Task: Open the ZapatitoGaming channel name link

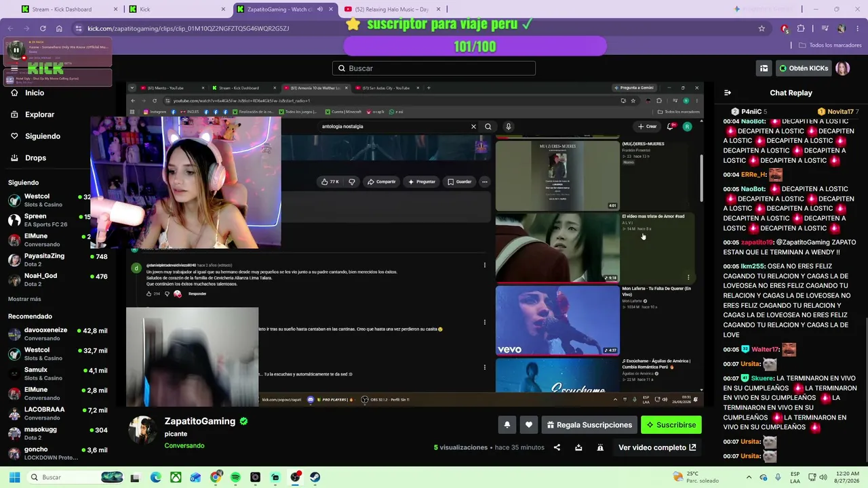Action: click(x=200, y=421)
